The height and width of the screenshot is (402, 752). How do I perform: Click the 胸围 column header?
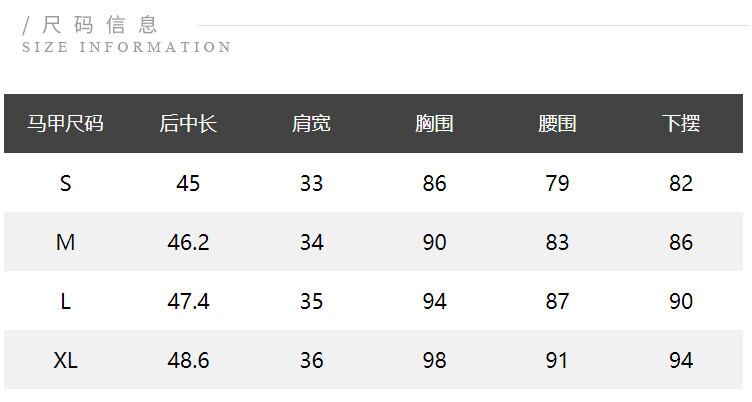pos(434,124)
